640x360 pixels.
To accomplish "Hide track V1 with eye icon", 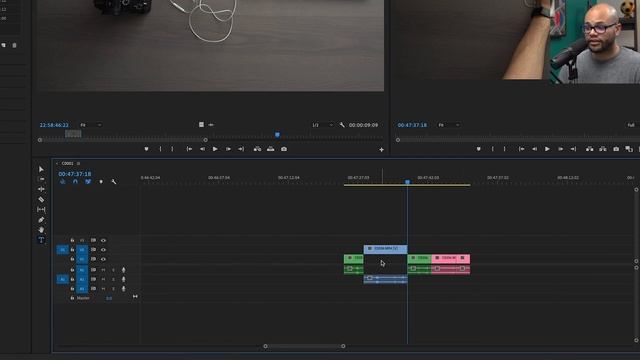I will click(103, 259).
